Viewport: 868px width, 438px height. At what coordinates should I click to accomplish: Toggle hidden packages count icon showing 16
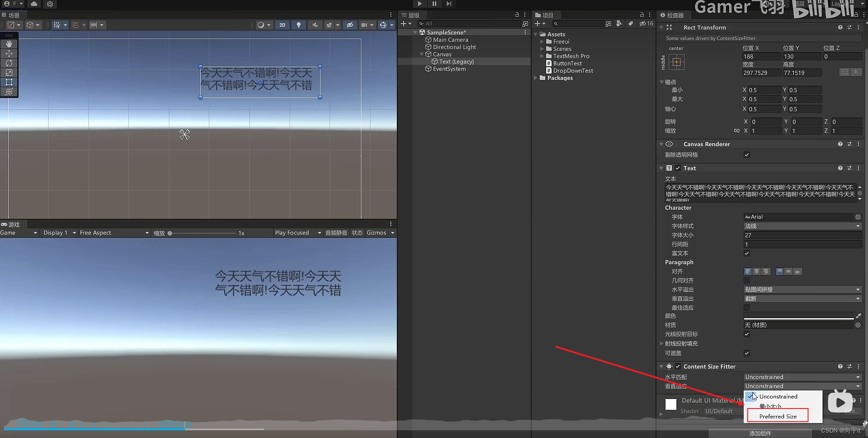[646, 24]
